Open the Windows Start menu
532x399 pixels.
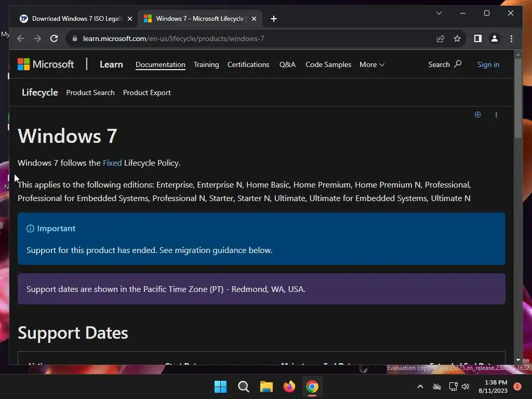[x=220, y=387]
